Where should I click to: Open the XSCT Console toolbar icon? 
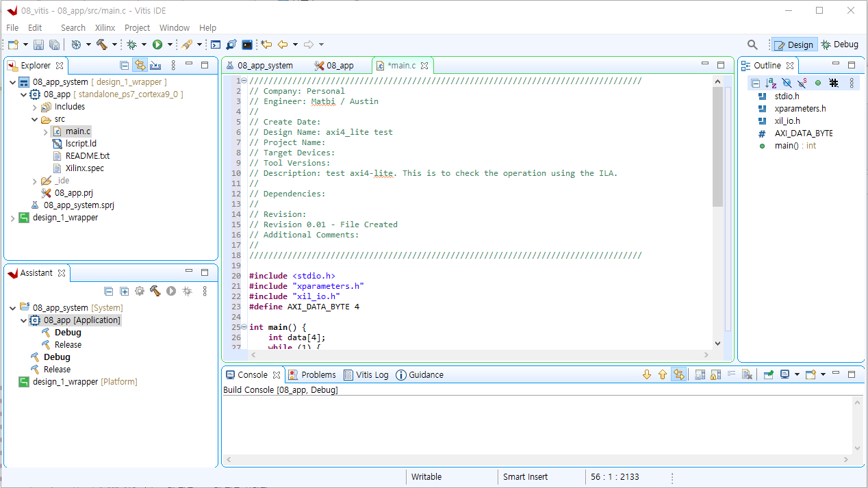215,44
